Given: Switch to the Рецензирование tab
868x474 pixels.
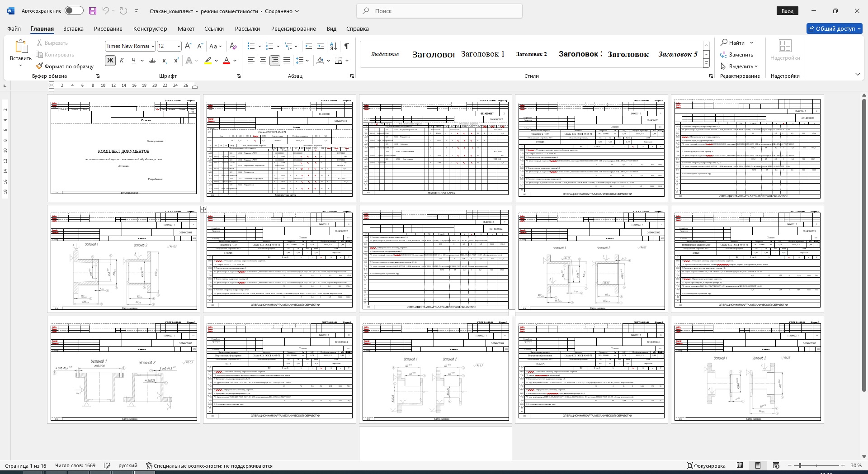Looking at the screenshot, I should [x=293, y=28].
